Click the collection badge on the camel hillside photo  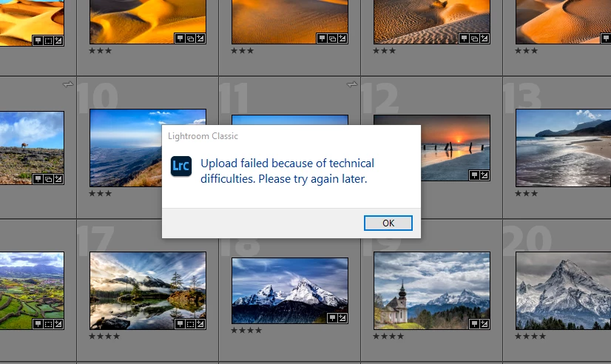(48, 179)
